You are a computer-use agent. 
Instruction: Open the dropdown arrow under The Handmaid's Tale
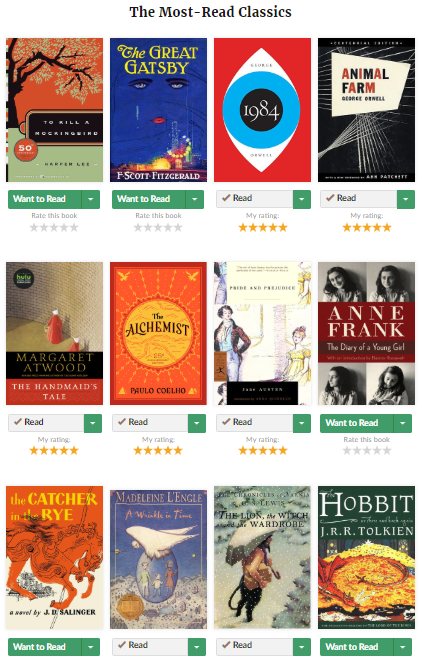pyautogui.click(x=93, y=423)
